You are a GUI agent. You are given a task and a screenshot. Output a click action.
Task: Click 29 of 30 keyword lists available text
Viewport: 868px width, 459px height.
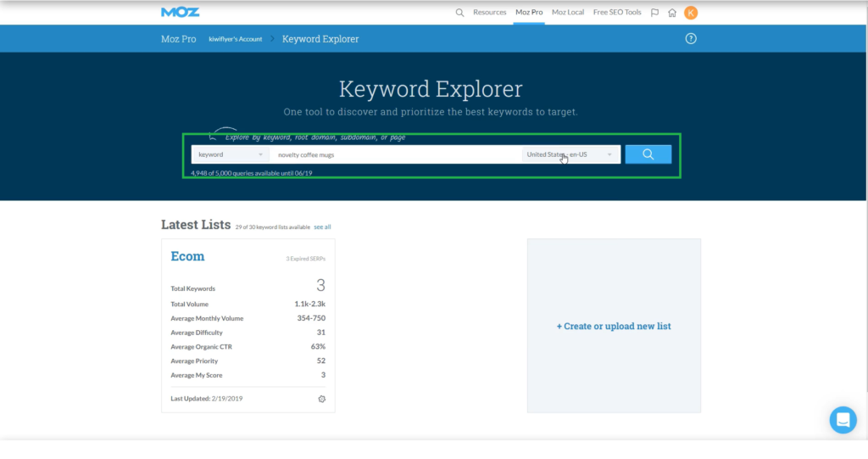click(272, 227)
